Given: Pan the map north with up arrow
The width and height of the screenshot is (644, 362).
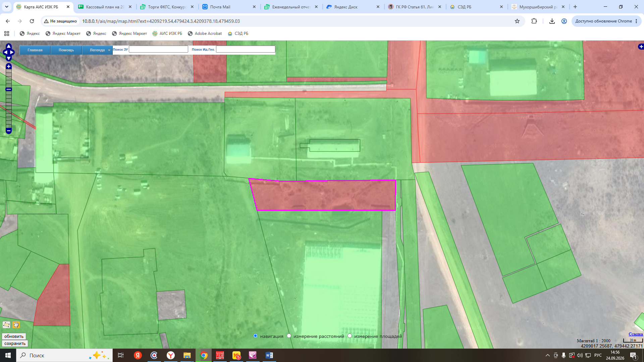Looking at the screenshot, I should (x=9, y=46).
